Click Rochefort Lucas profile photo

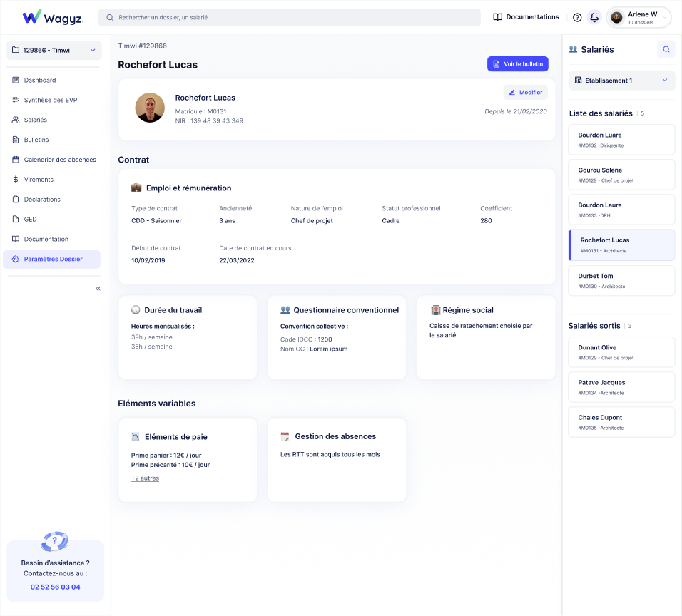click(150, 108)
